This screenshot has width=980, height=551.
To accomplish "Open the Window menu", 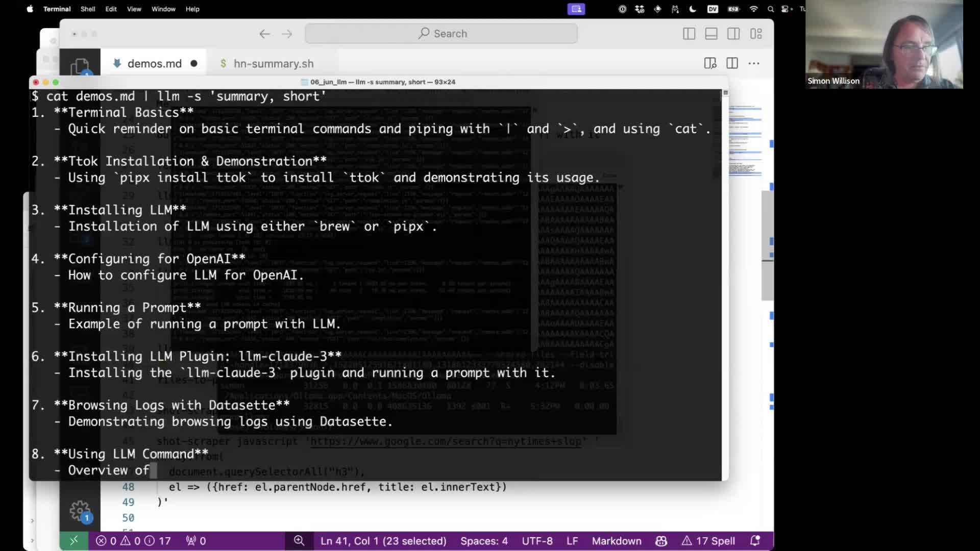I will pos(163,9).
